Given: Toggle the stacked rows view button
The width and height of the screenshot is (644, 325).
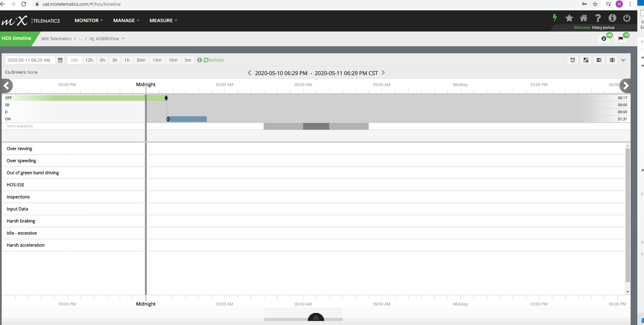Looking at the screenshot, I should point(599,60).
